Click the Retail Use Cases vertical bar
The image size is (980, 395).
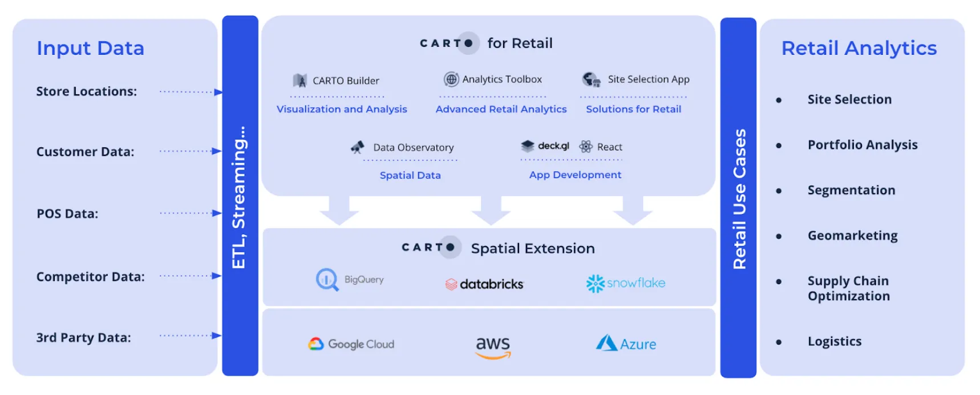pyautogui.click(x=738, y=197)
